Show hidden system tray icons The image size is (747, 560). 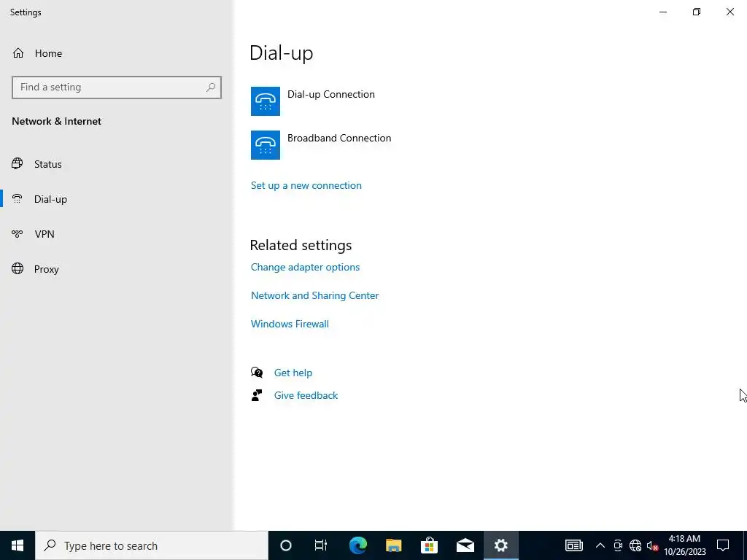click(x=600, y=545)
